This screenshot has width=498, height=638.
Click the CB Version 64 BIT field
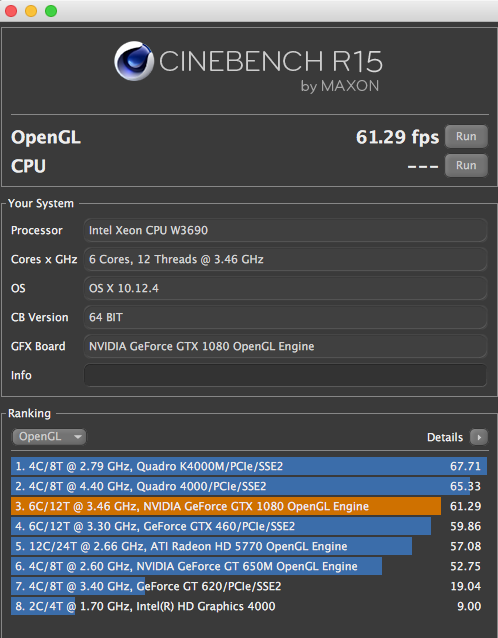pos(285,317)
